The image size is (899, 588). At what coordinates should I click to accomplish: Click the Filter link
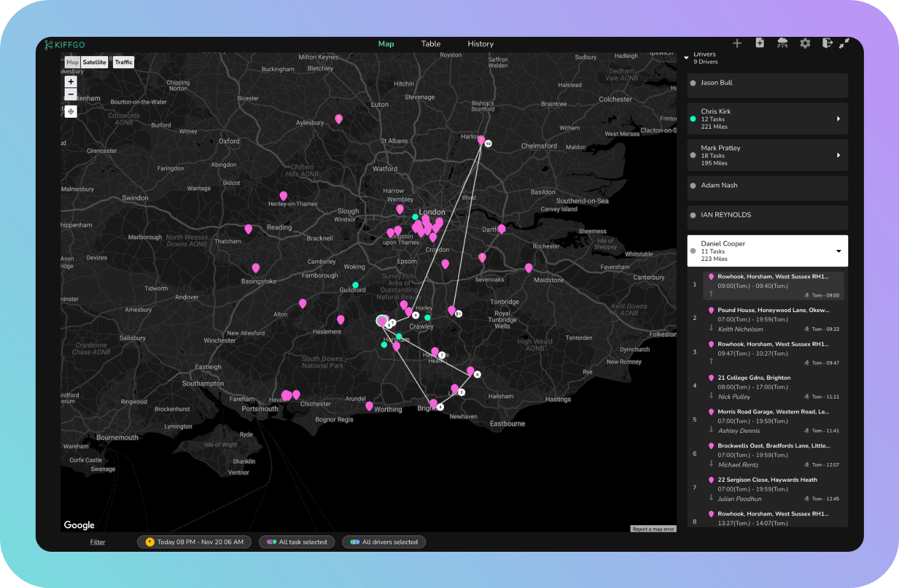click(98, 542)
